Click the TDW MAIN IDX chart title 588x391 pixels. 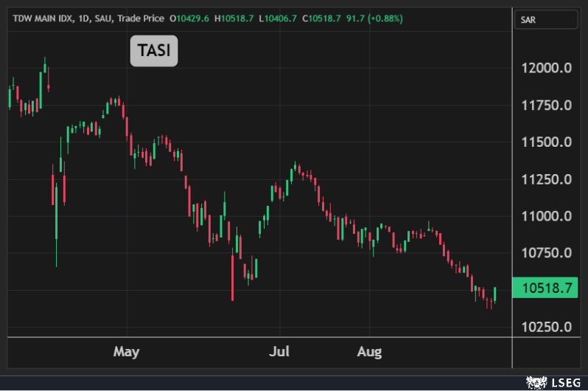[43, 18]
